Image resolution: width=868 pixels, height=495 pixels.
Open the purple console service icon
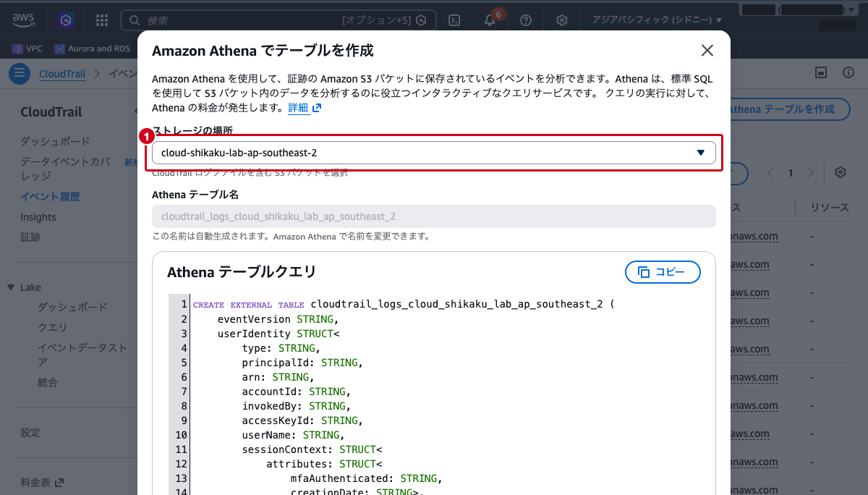pyautogui.click(x=66, y=20)
